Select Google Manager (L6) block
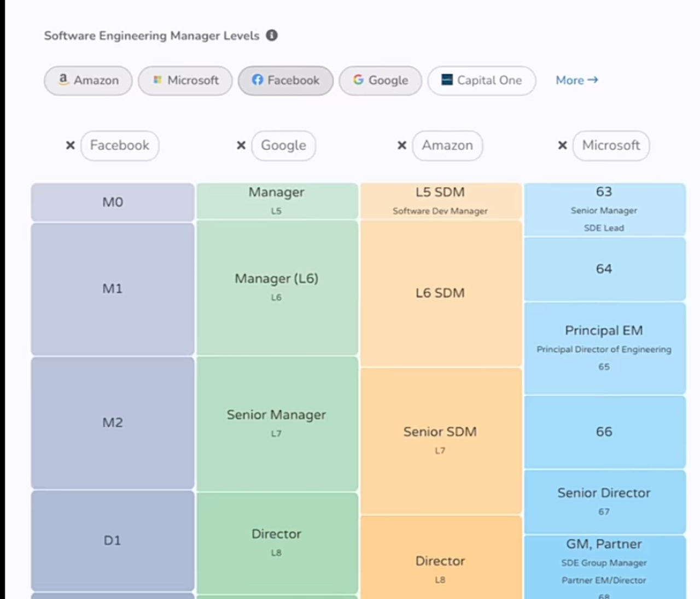This screenshot has width=700, height=599. (277, 287)
